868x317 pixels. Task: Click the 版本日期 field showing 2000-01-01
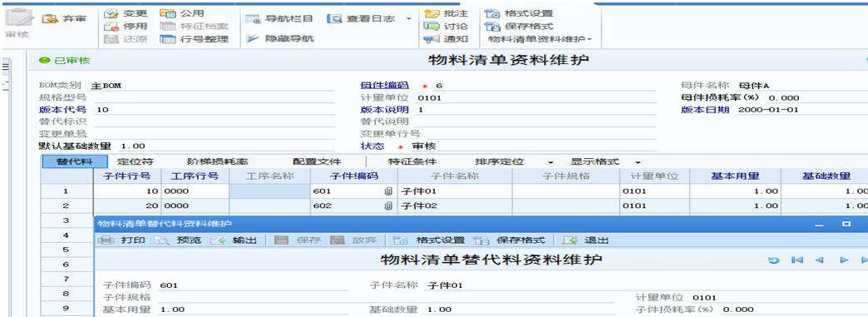pyautogui.click(x=802, y=110)
